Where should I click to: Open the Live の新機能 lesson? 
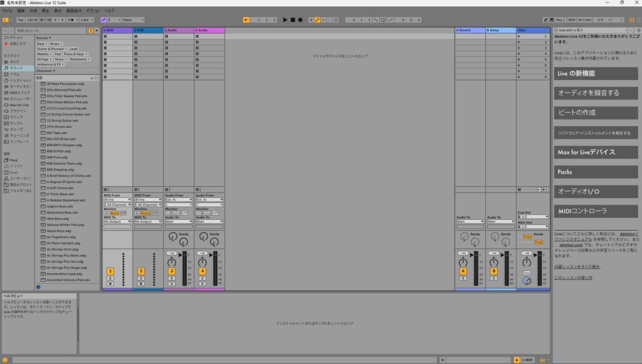[596, 74]
